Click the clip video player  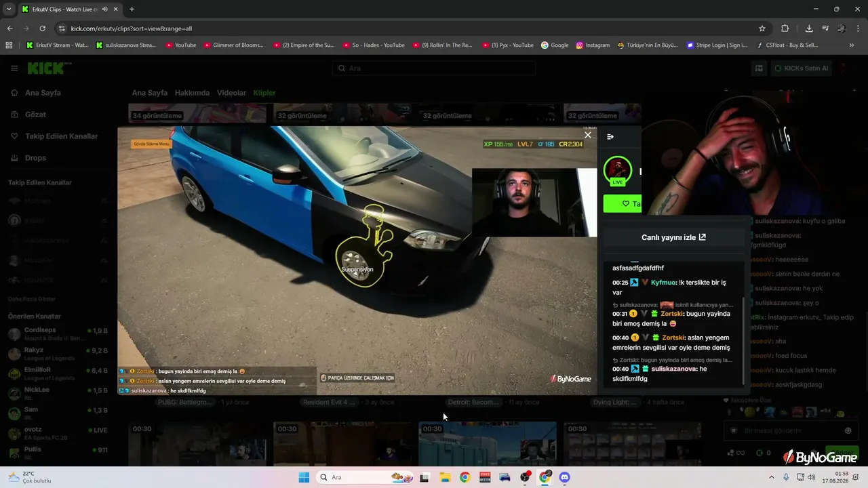[x=357, y=260]
